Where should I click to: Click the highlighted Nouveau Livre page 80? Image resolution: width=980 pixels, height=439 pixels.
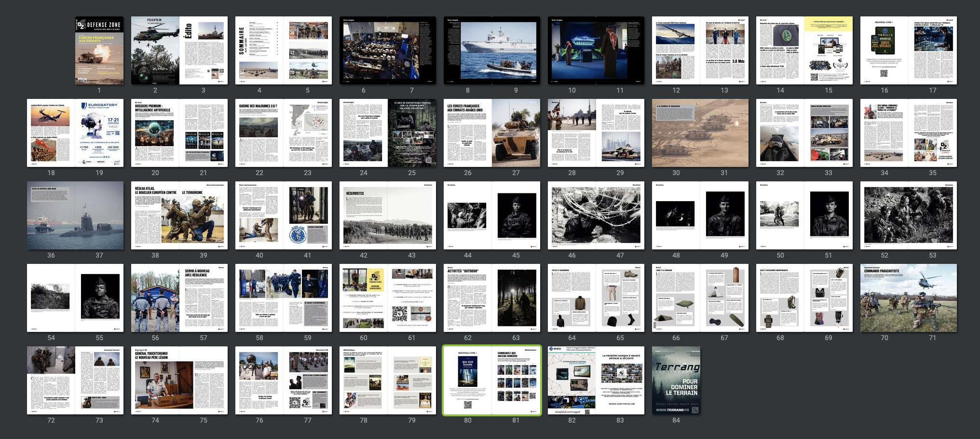(468, 381)
